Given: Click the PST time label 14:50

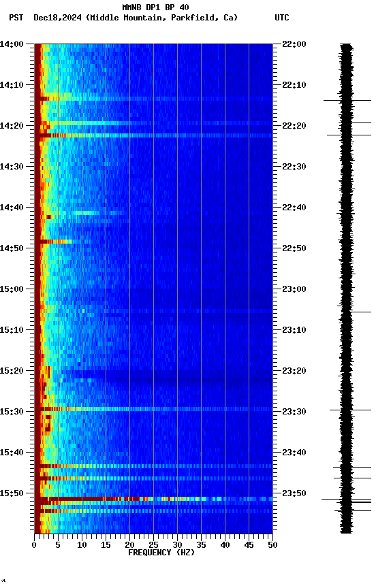Looking at the screenshot, I should click(x=12, y=248).
